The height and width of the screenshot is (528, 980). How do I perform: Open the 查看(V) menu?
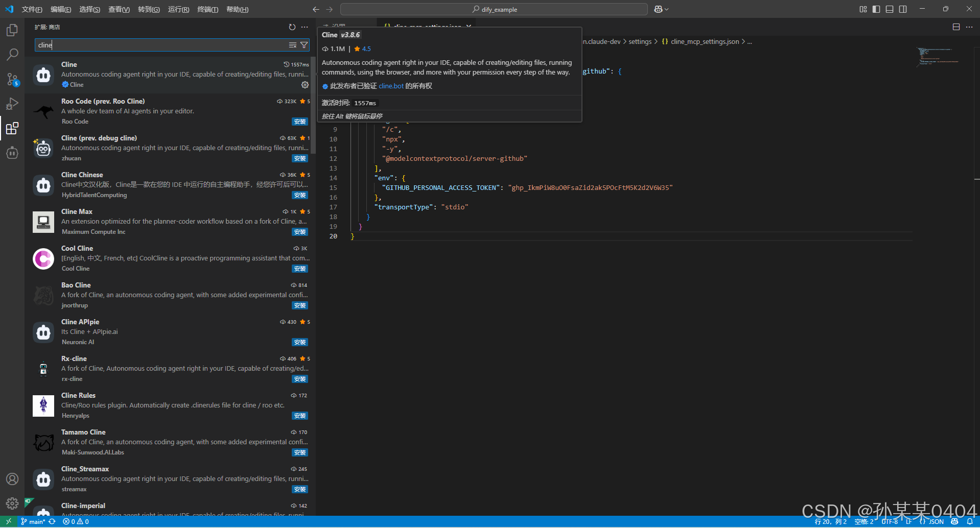(x=119, y=9)
